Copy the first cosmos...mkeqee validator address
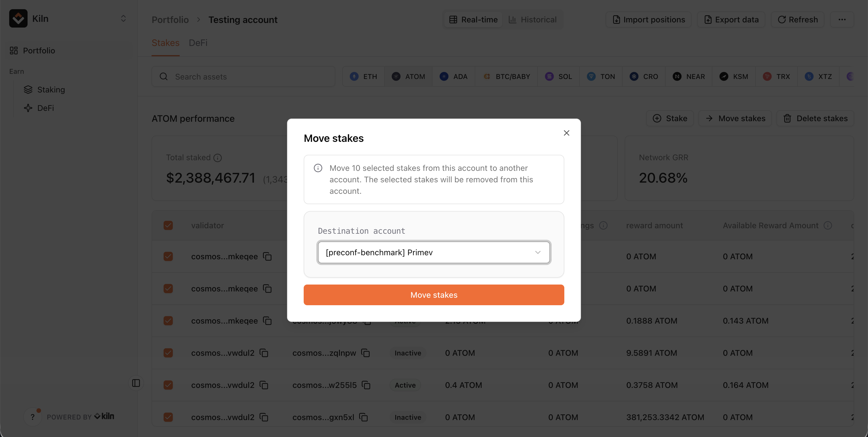The width and height of the screenshot is (868, 437). (268, 256)
